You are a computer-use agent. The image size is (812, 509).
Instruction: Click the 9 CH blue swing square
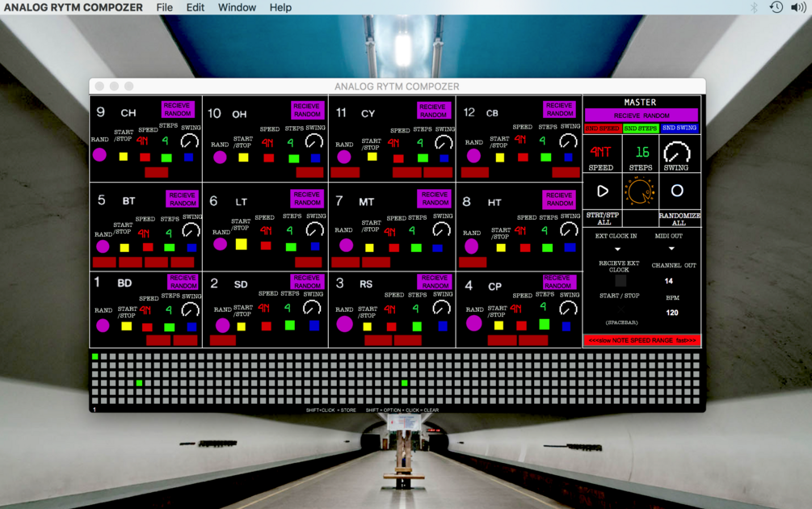click(188, 157)
